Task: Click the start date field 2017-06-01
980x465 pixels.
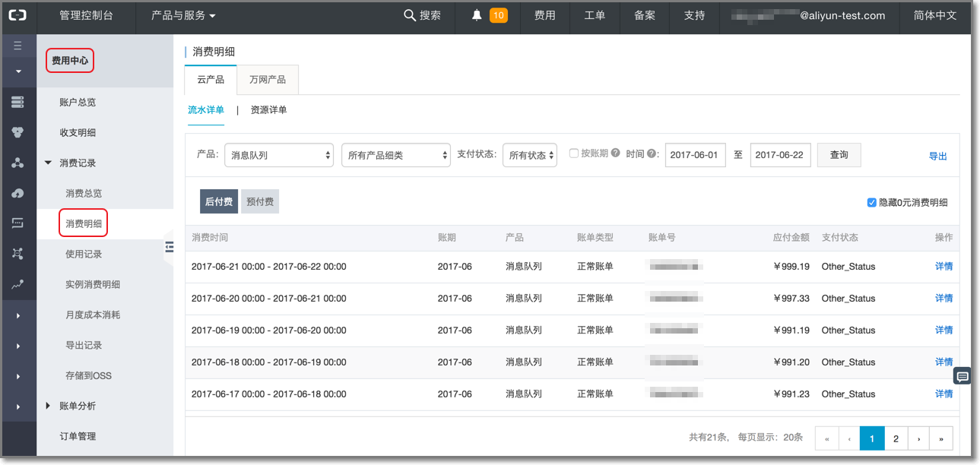Action: coord(696,155)
